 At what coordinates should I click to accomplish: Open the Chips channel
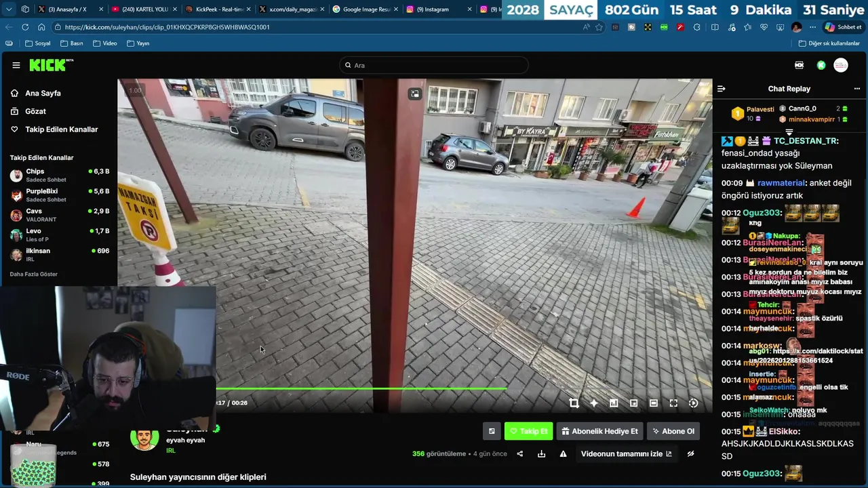[60, 176]
